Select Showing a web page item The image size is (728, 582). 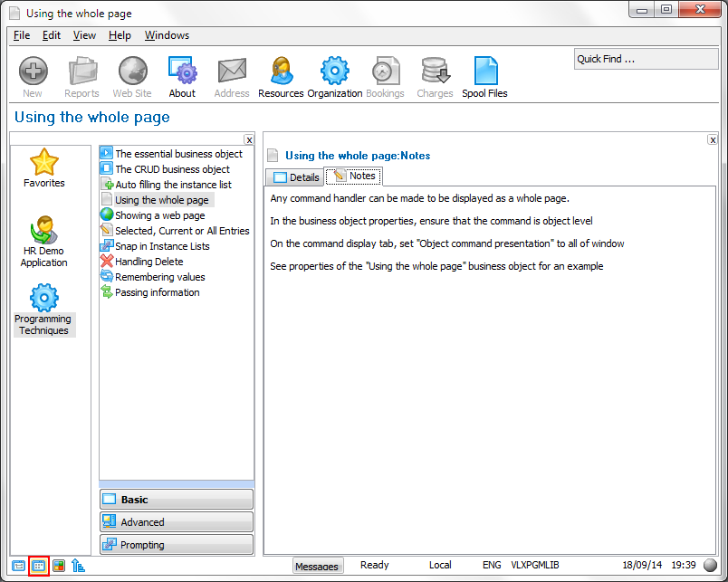160,215
